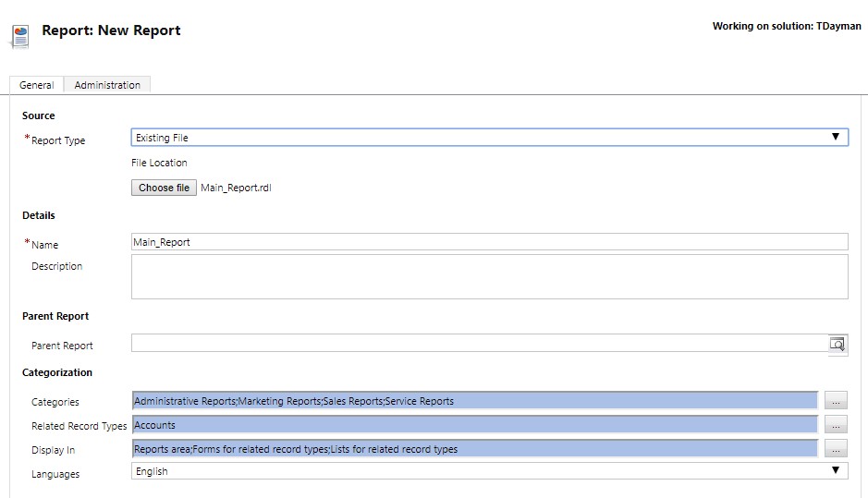Click the Languages label
Image resolution: width=868 pixels, height=498 pixels.
coord(55,474)
